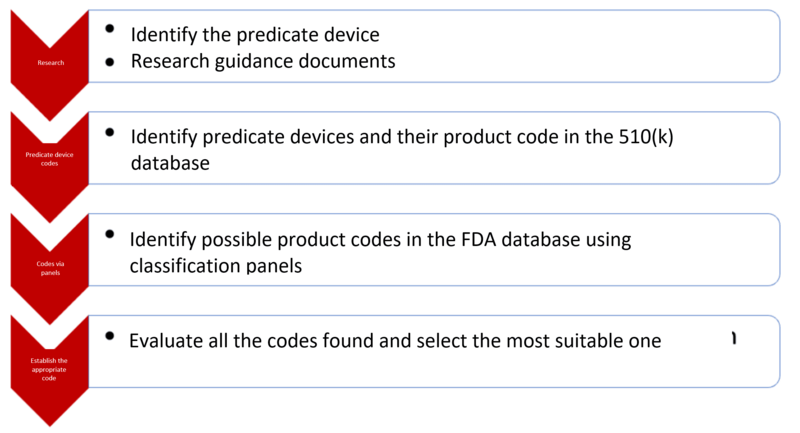The width and height of the screenshot is (800, 433).
Task: Click the Research guidance documents line
Action: pyautogui.click(x=263, y=61)
